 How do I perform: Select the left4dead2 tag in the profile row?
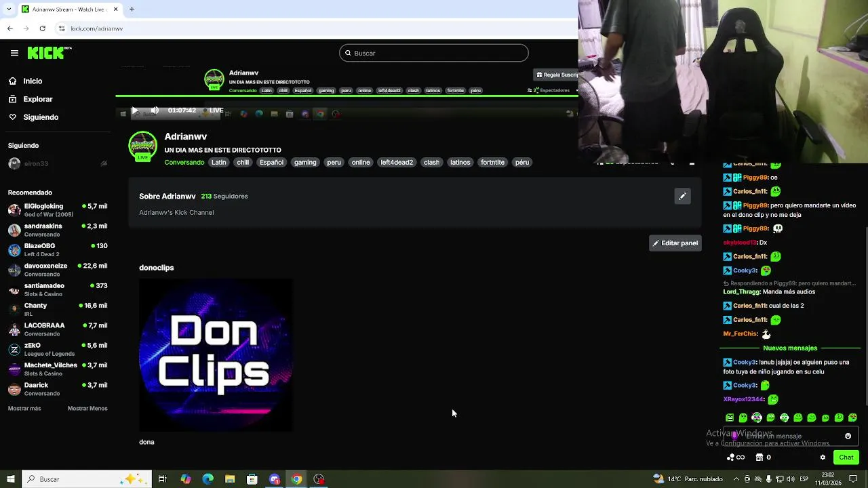[397, 163]
